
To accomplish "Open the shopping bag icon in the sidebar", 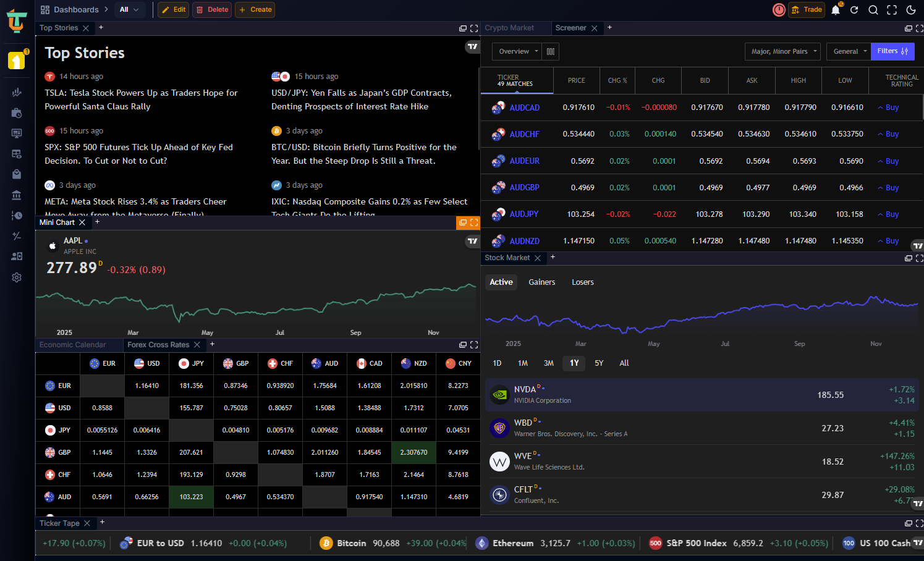I will click(17, 174).
